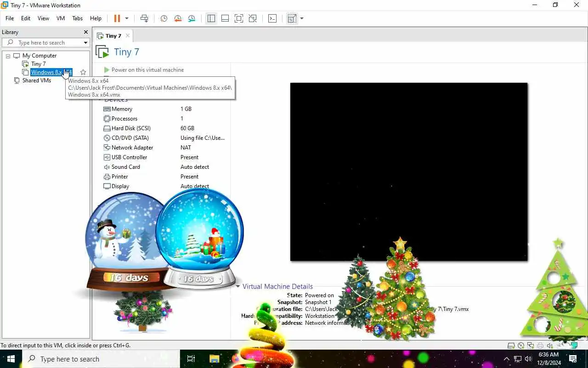This screenshot has width=588, height=368.
Task: Toggle the thumbnail bar icon
Action: (x=225, y=18)
